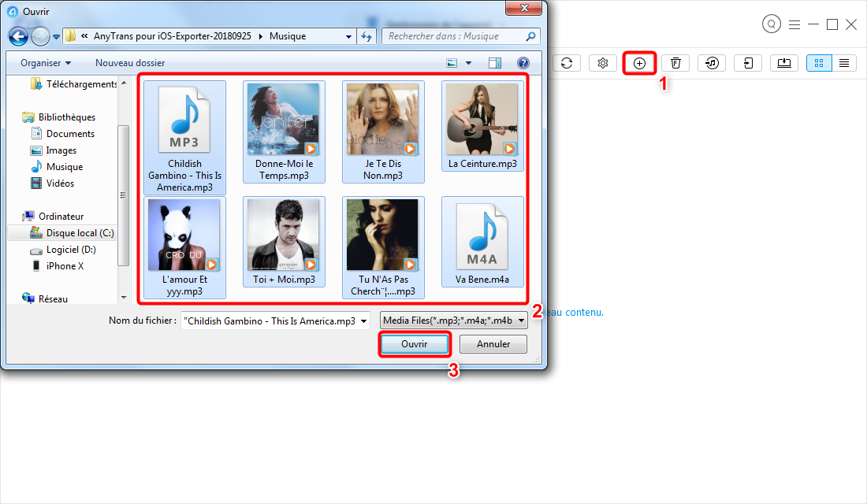The image size is (867, 504).
Task: Select Disque local (C:) in the sidebar
Action: [79, 233]
